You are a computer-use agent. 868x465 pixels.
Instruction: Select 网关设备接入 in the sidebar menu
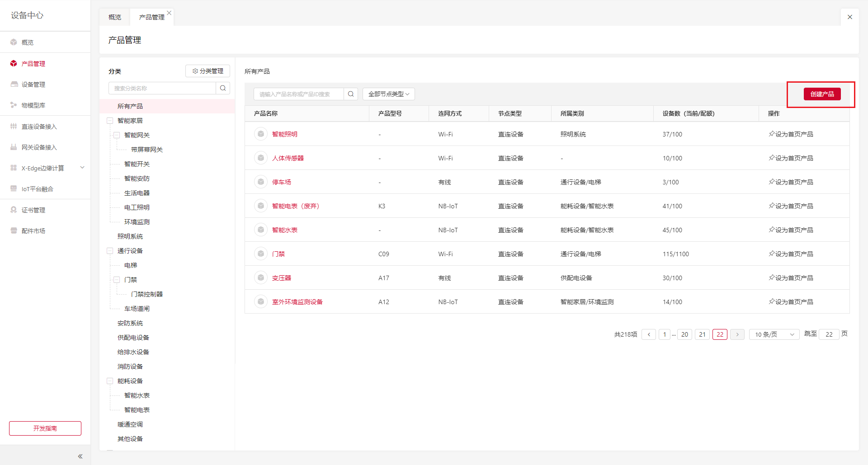coord(39,147)
